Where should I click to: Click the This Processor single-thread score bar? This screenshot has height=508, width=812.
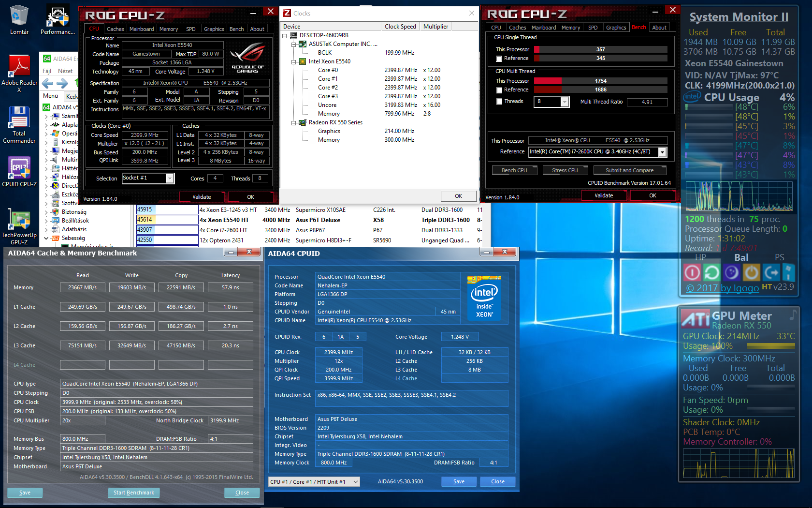tap(601, 49)
